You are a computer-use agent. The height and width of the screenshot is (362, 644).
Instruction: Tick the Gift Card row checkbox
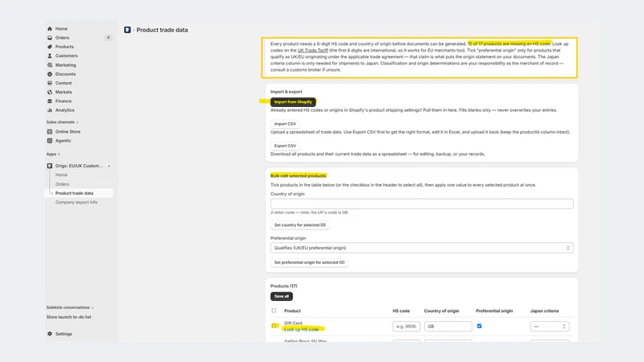[x=275, y=326]
